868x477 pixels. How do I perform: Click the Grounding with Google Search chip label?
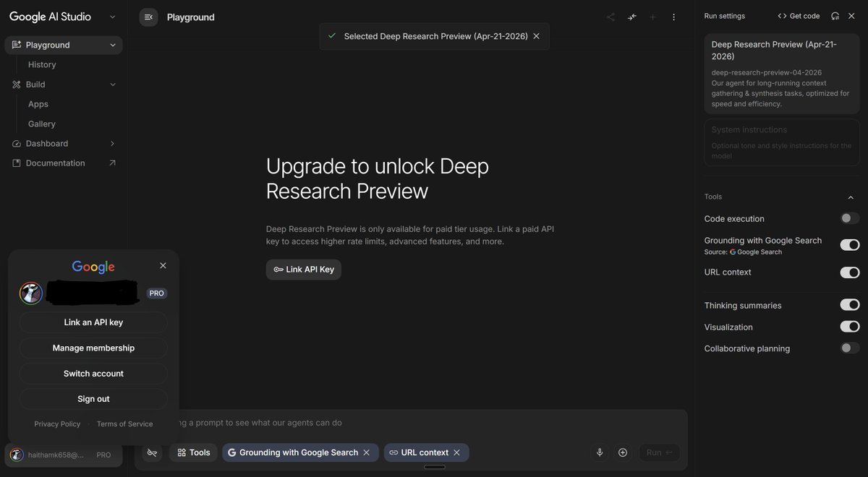pyautogui.click(x=299, y=452)
